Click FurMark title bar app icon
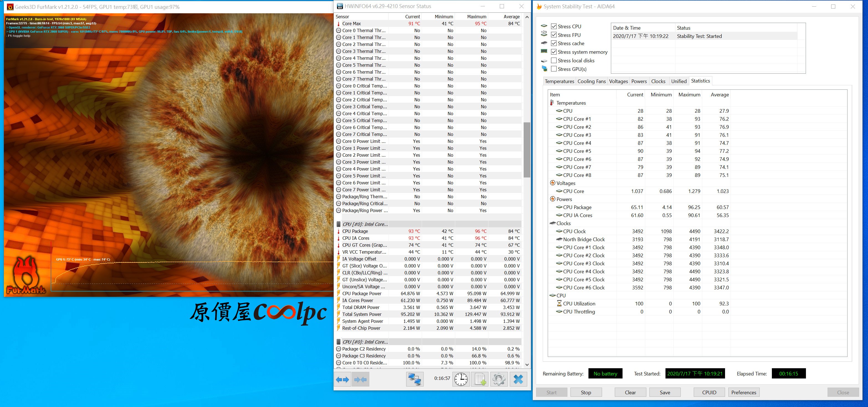Image resolution: width=868 pixels, height=407 pixels. click(10, 7)
